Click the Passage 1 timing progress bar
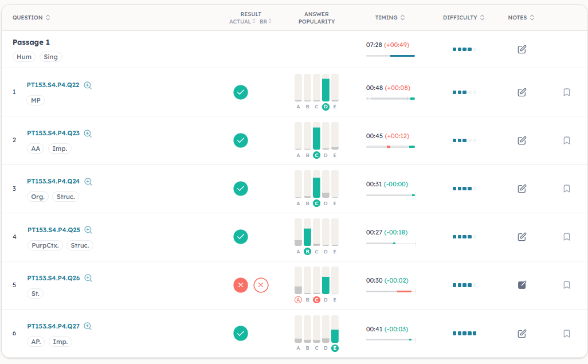The height and width of the screenshot is (364, 588). coord(390,56)
